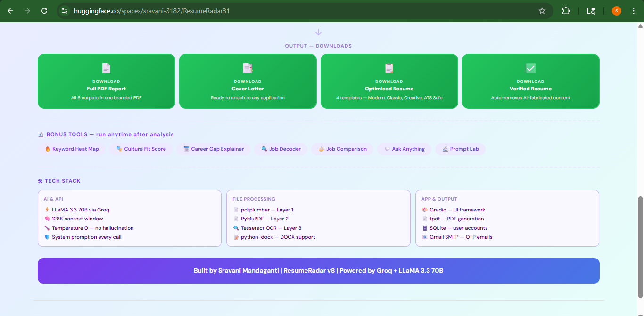The image size is (644, 316).
Task: Click 'Auto-removes AI-fabricated content' text
Action: click(x=531, y=98)
